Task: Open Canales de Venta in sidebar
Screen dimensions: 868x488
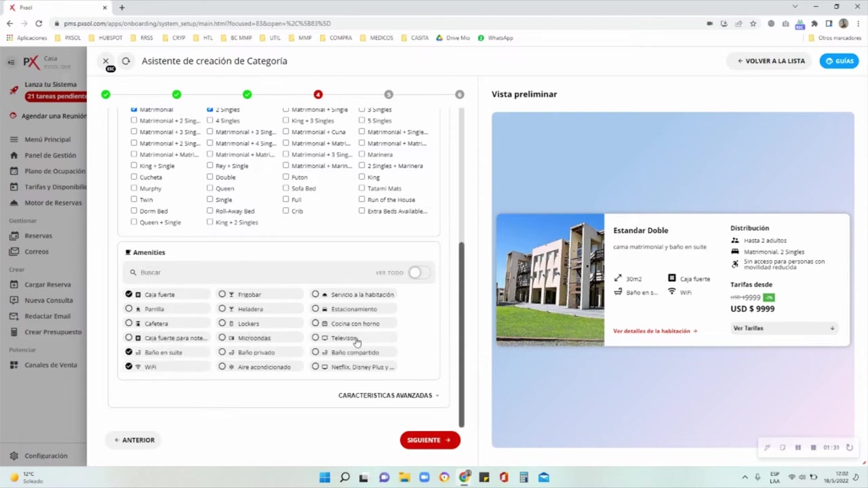Action: click(51, 365)
